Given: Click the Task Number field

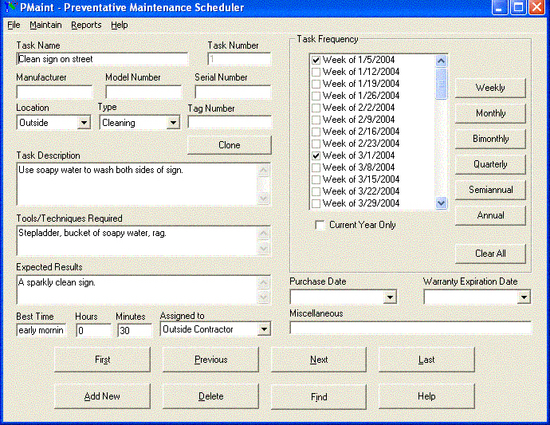Looking at the screenshot, I should pyautogui.click(x=239, y=59).
